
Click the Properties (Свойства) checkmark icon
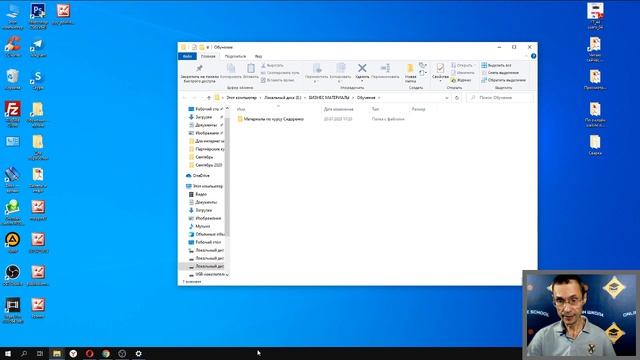coord(440,68)
